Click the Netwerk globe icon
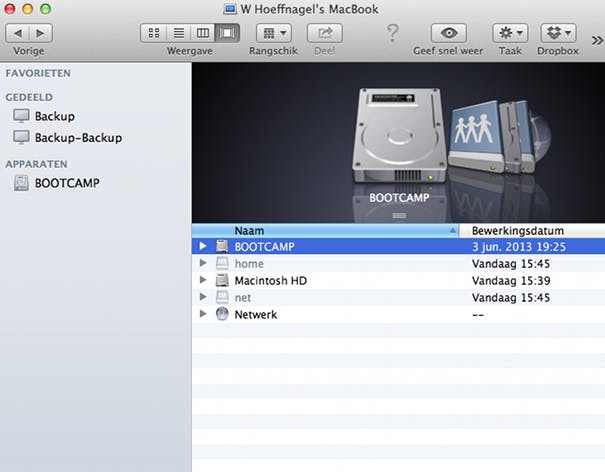This screenshot has height=472, width=605. 222,314
